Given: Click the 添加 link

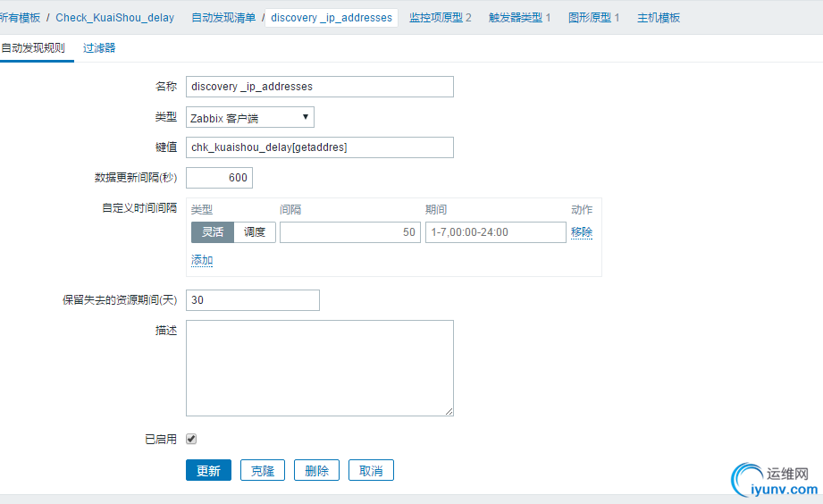Looking at the screenshot, I should [202, 260].
